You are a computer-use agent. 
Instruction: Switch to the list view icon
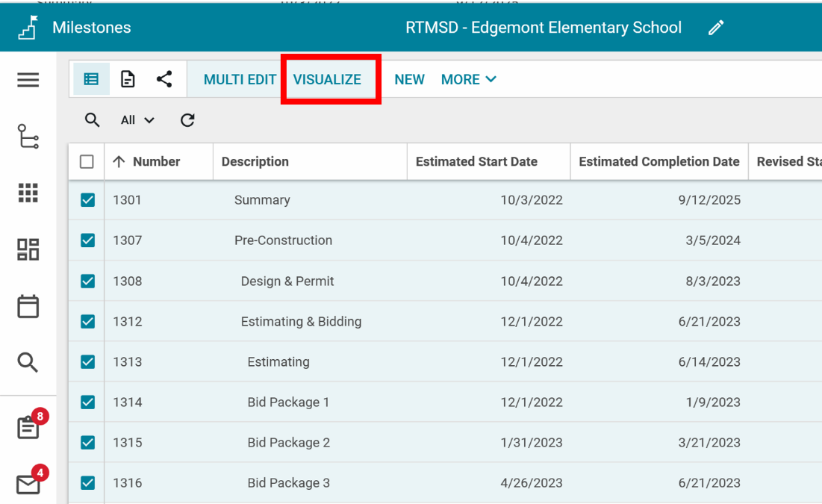(x=91, y=79)
